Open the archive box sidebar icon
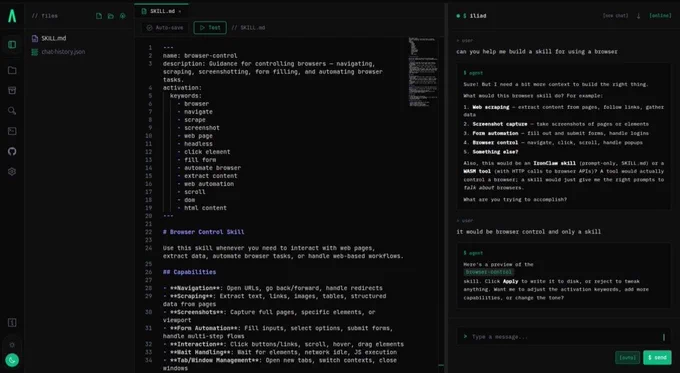 point(12,90)
